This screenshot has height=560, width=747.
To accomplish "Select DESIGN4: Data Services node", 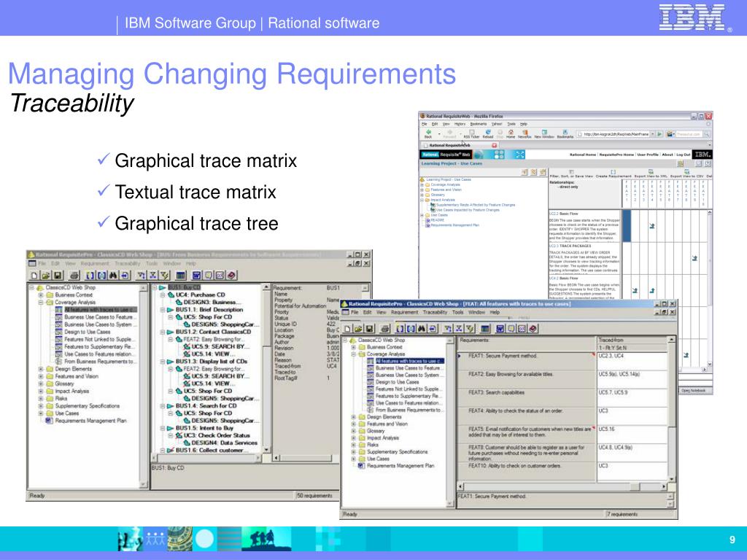I will click(224, 443).
